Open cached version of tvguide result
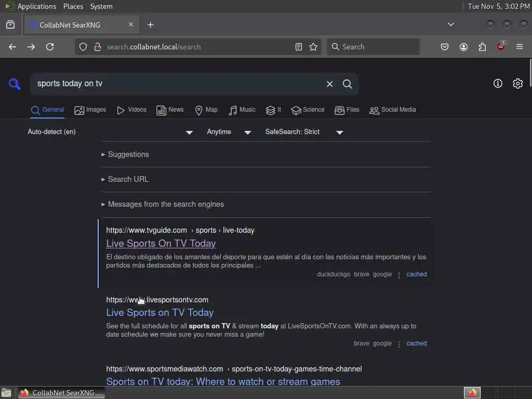Screen dimensions: 532x399 coord(416,274)
